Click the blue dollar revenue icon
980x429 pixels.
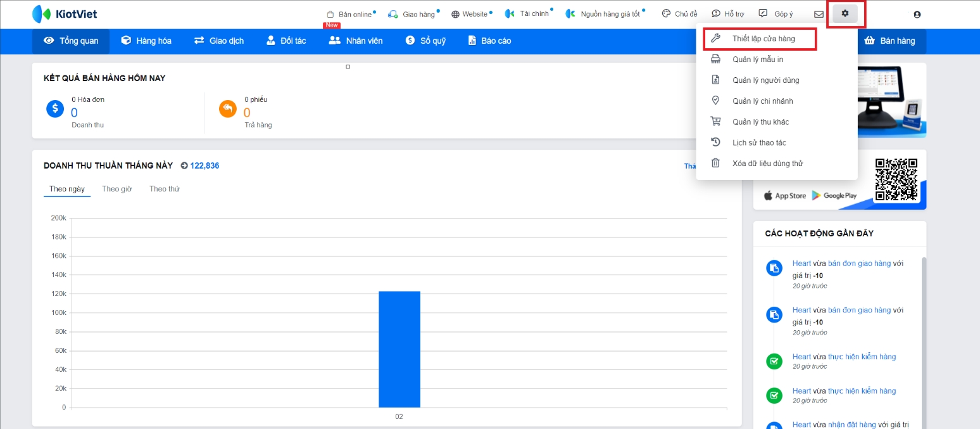tap(55, 109)
